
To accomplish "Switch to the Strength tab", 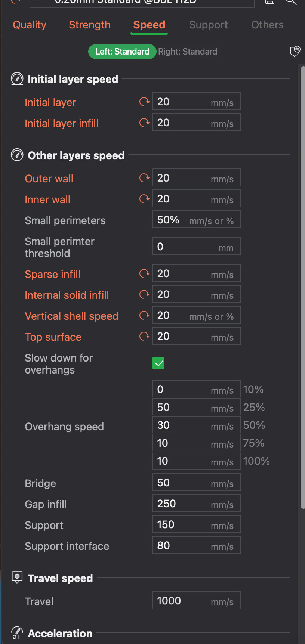I will pos(90,25).
